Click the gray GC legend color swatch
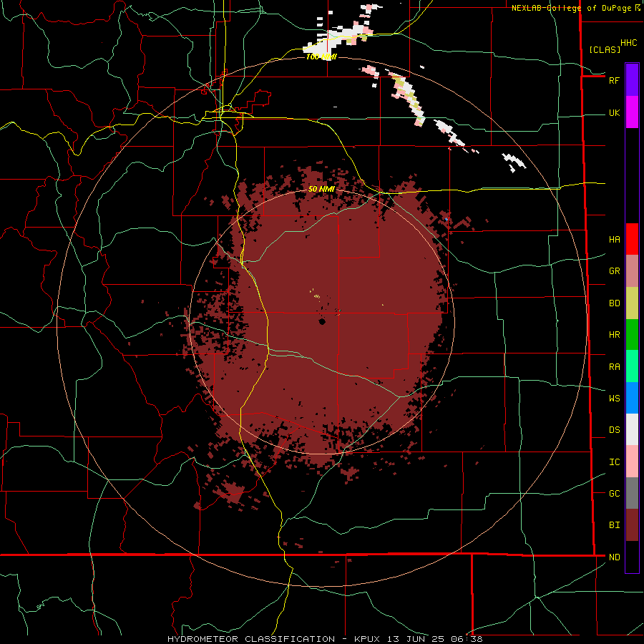644x644 pixels. (632, 493)
